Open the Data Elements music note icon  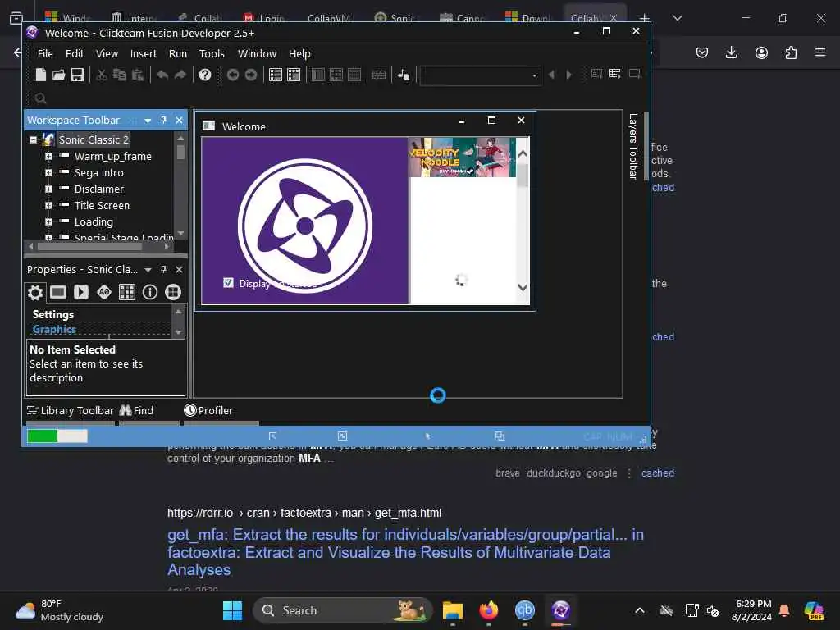point(404,75)
